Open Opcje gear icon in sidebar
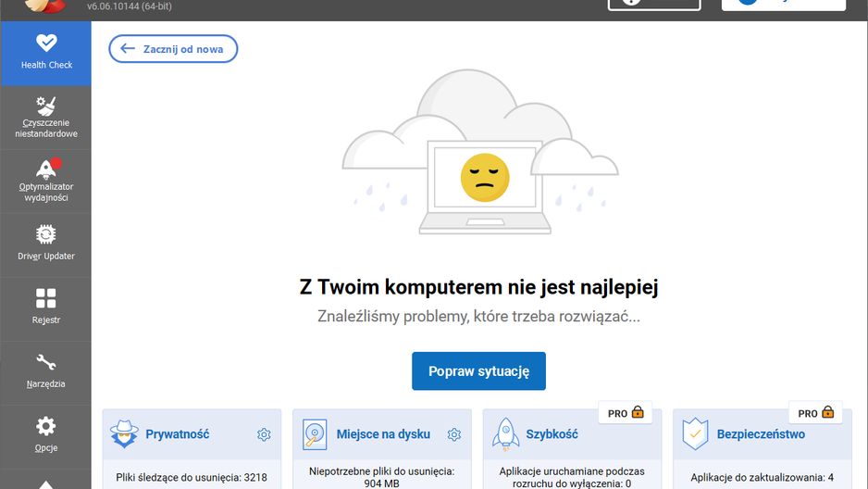 (46, 426)
